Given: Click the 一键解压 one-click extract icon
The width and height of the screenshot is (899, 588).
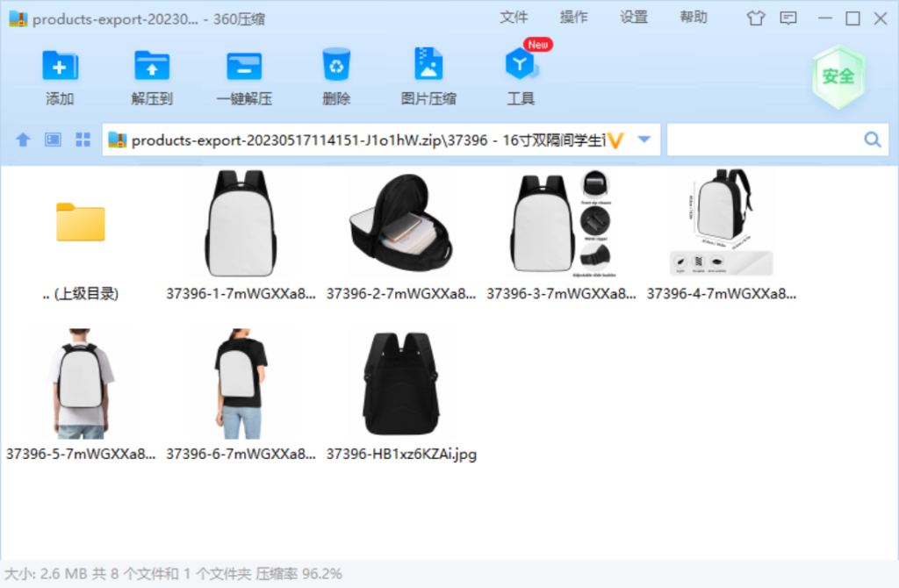Looking at the screenshot, I should [244, 66].
